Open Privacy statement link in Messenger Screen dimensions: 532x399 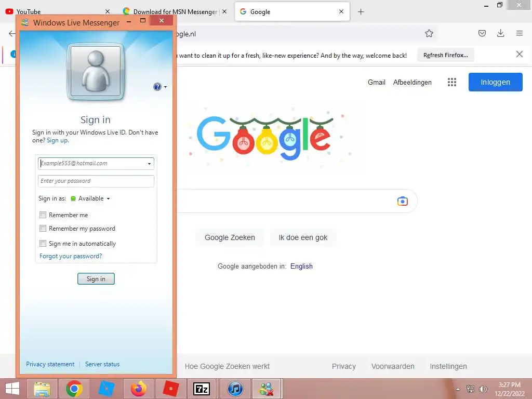(50, 364)
